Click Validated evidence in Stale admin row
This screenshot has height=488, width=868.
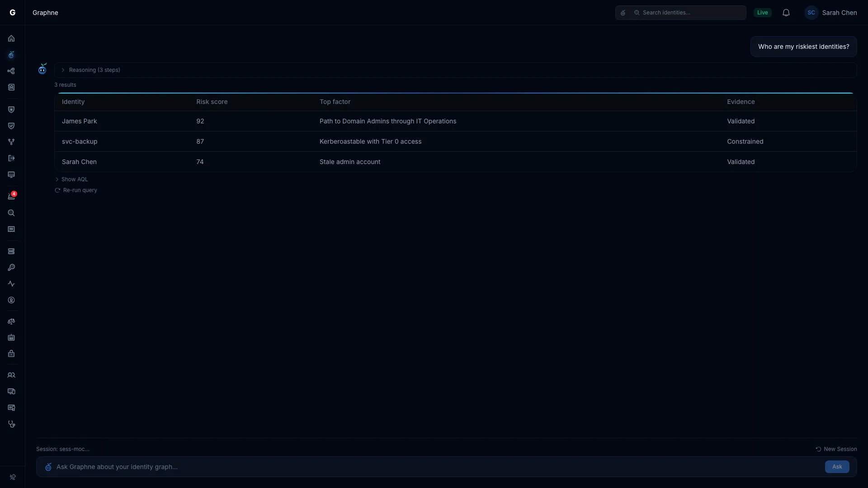(741, 162)
